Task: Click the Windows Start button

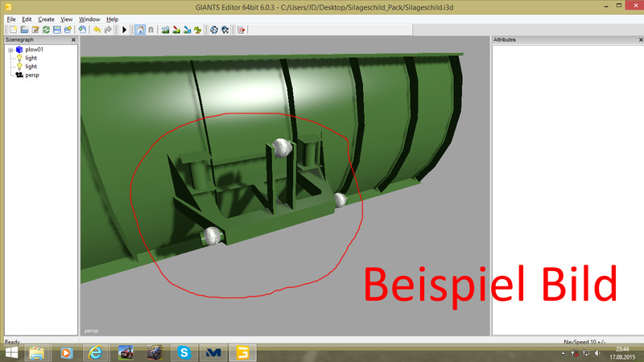Action: point(11,352)
